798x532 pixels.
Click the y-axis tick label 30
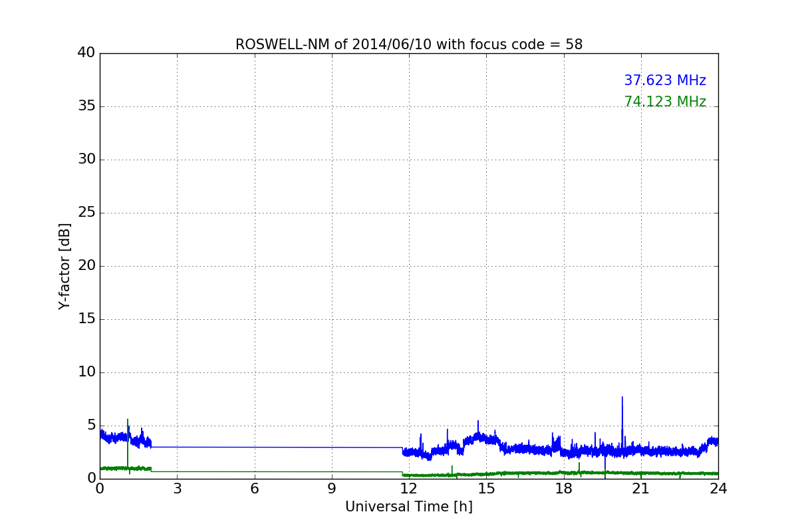tap(86, 160)
